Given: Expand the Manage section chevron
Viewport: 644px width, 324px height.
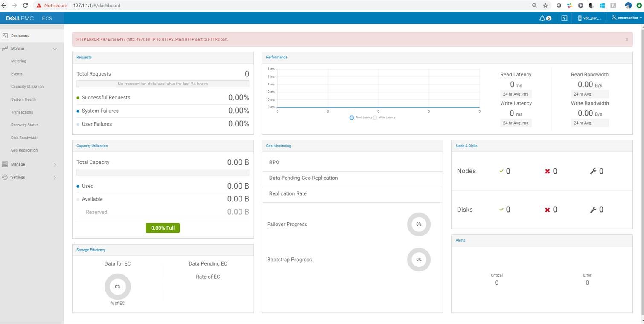Looking at the screenshot, I should [55, 165].
